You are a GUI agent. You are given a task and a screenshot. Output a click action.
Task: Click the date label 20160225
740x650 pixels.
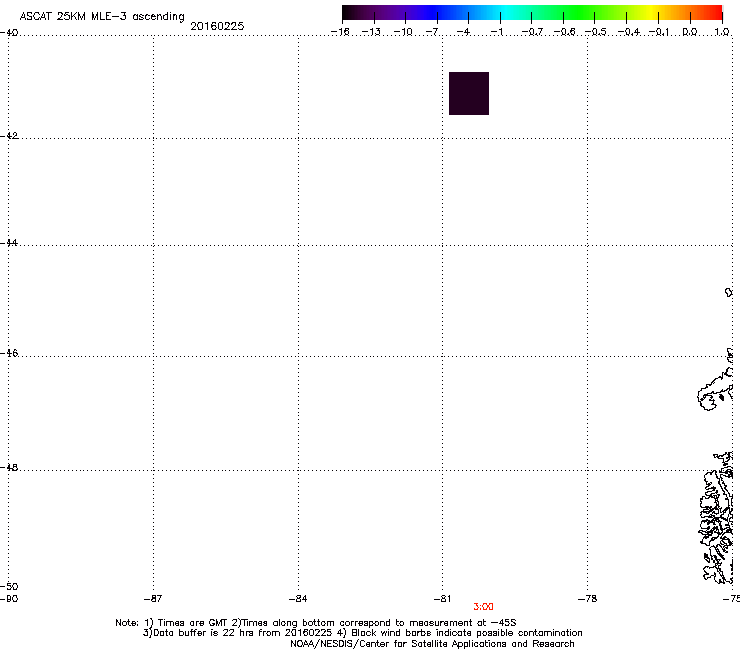pyautogui.click(x=217, y=26)
